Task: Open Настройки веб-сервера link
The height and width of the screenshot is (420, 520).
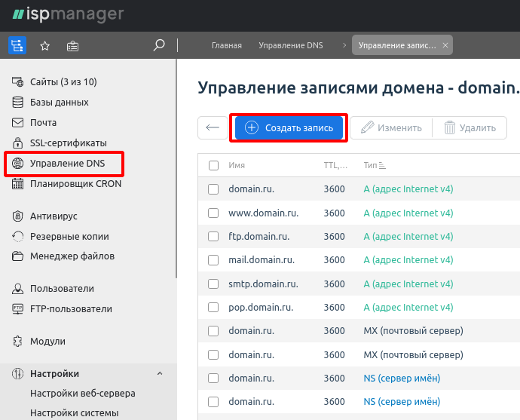Action: (83, 394)
